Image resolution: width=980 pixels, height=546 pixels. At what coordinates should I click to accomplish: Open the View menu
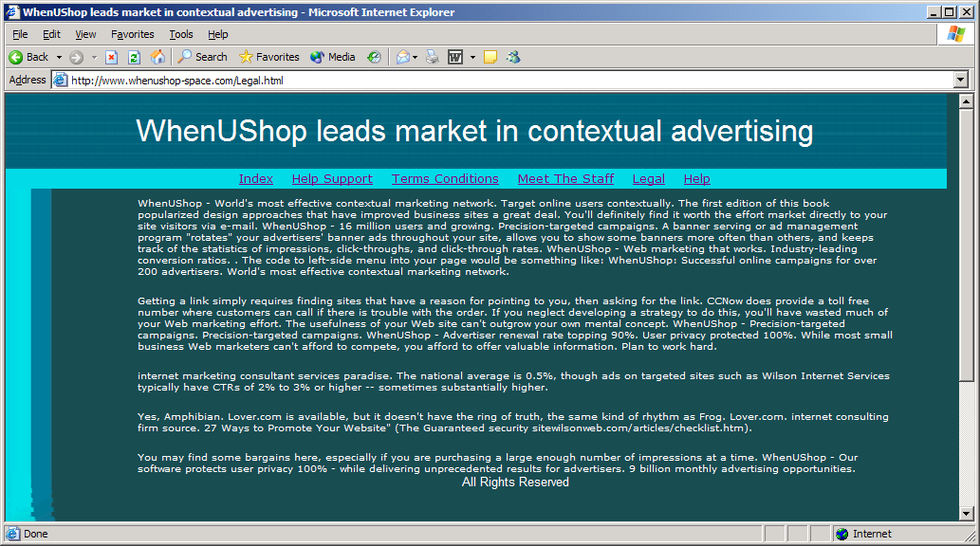coord(85,34)
